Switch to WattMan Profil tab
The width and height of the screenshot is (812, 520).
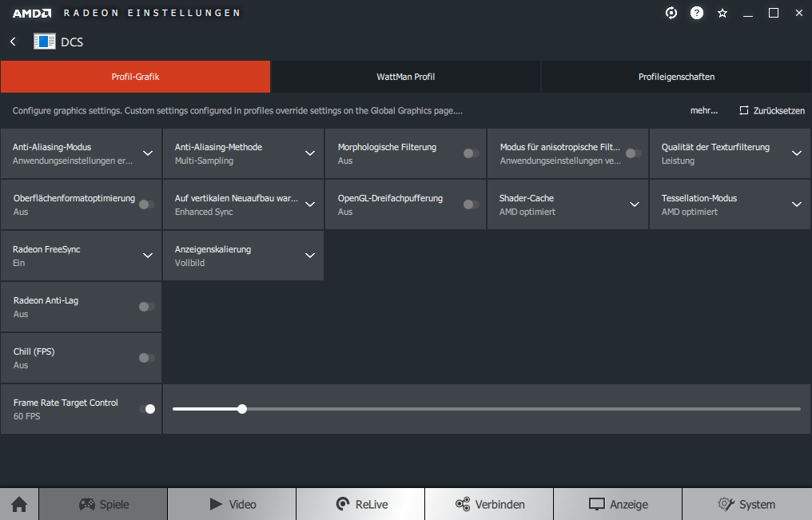pos(405,77)
